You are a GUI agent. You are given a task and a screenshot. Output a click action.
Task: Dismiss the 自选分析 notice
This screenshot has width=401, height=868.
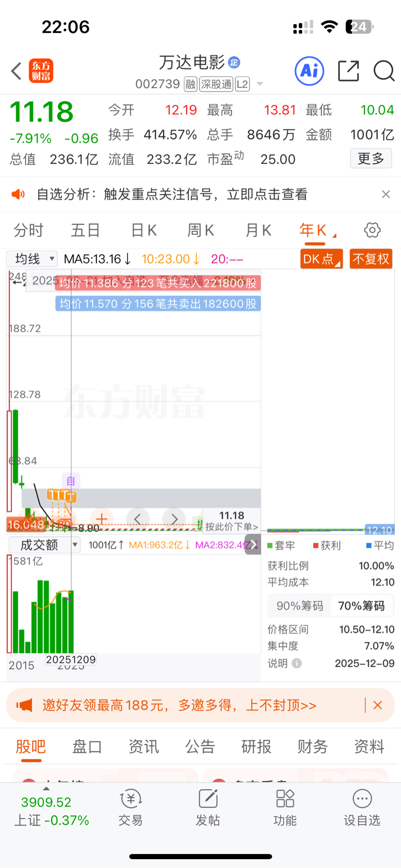coord(386,194)
